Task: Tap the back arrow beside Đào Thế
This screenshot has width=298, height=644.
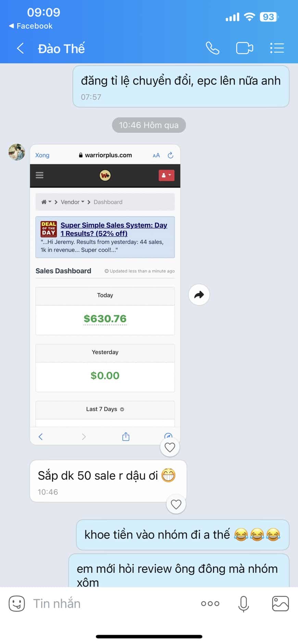Action: [20, 48]
